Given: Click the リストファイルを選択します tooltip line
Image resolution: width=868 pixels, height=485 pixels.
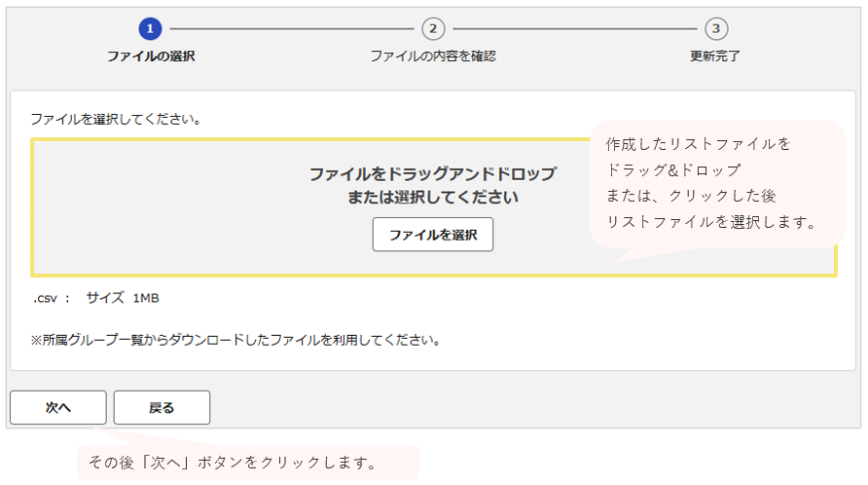Looking at the screenshot, I should point(711,222).
